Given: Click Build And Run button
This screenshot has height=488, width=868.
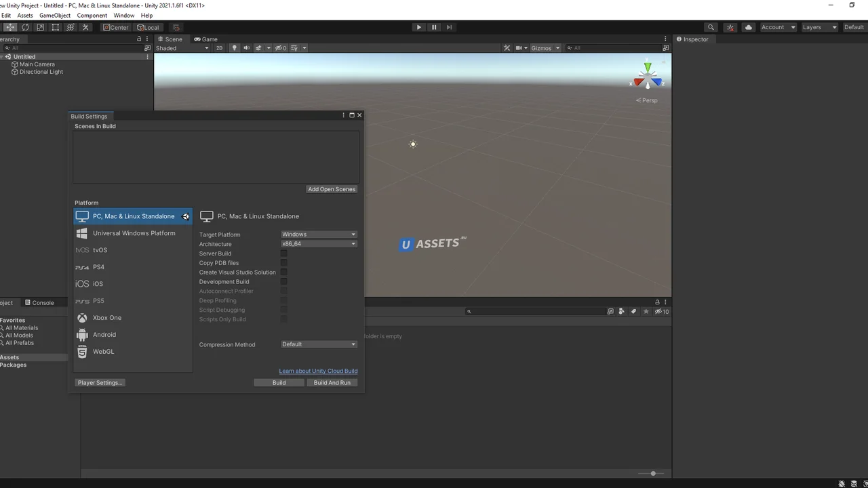Looking at the screenshot, I should (332, 382).
